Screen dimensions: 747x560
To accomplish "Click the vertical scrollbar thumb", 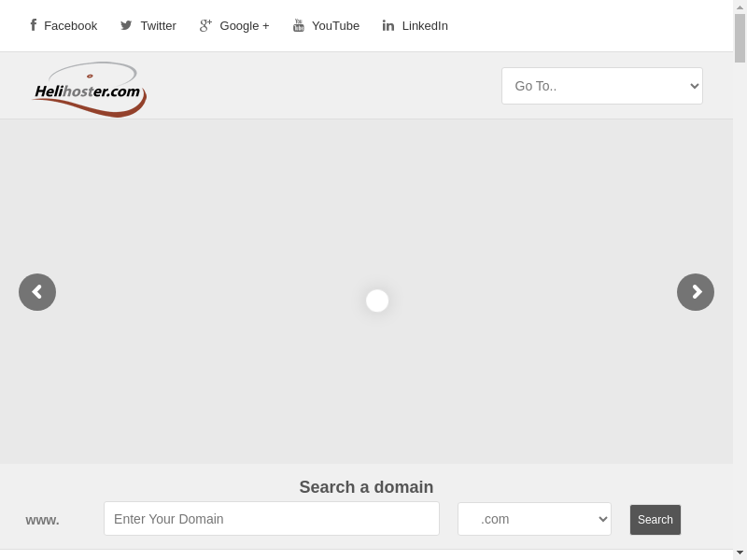I will pyautogui.click(x=740, y=38).
